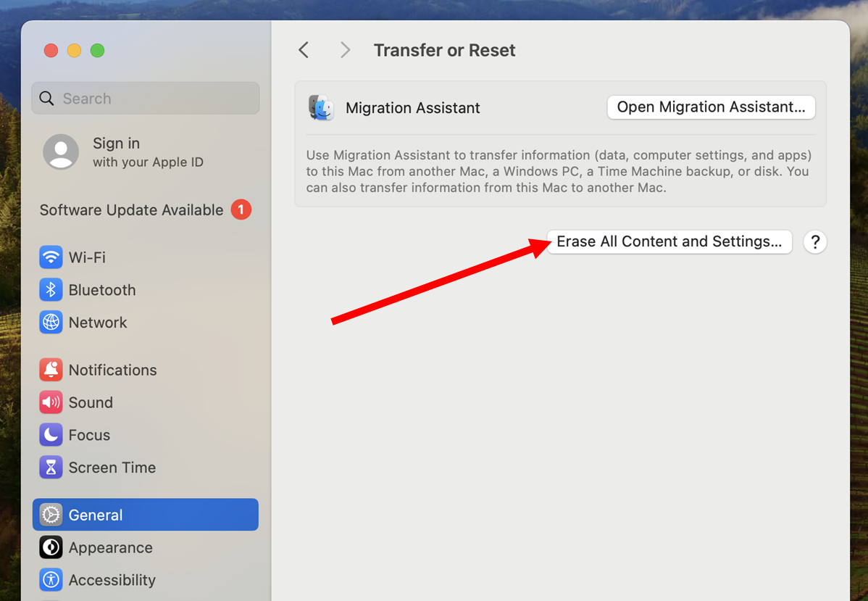868x601 pixels.
Task: Select the General gear icon
Action: tap(51, 515)
